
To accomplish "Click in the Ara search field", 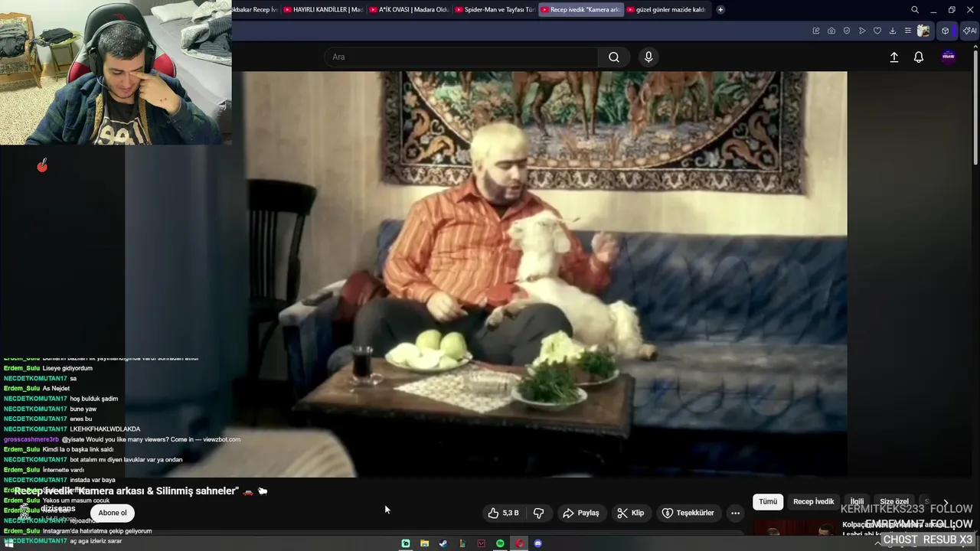I will click(462, 57).
